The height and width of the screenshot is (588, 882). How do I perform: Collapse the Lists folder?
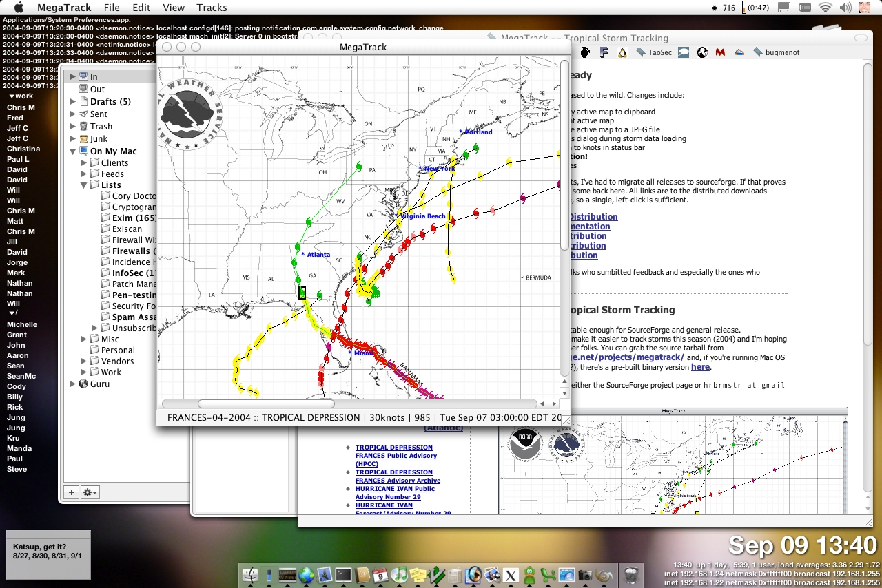coord(84,185)
